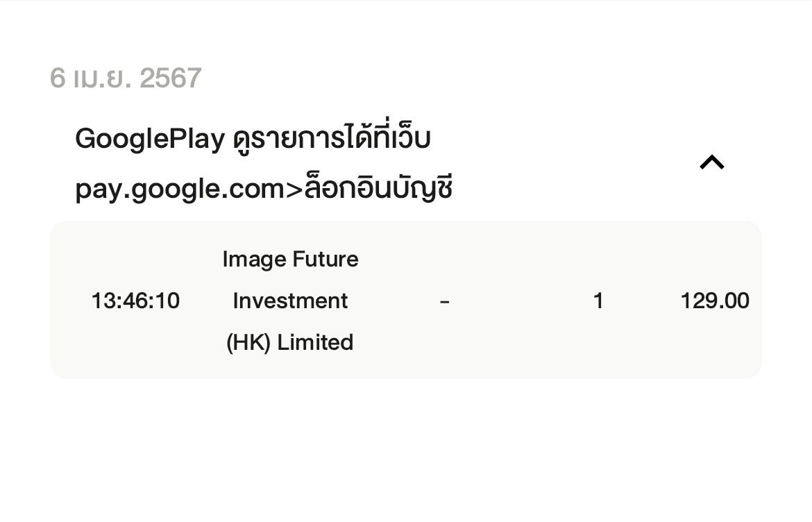Click the year 2567 in date
The image size is (812, 522).
170,78
